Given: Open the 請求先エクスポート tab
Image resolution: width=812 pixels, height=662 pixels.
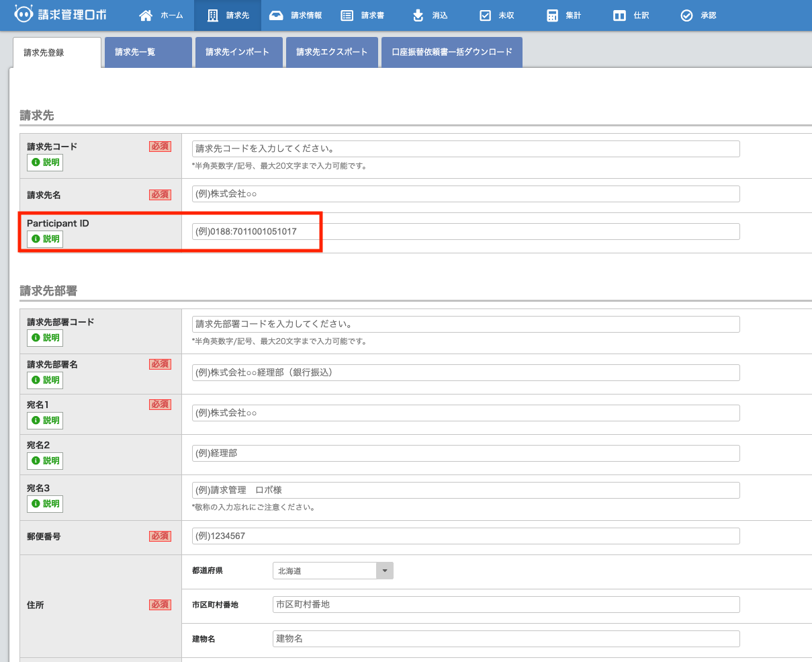Looking at the screenshot, I should 332,52.
